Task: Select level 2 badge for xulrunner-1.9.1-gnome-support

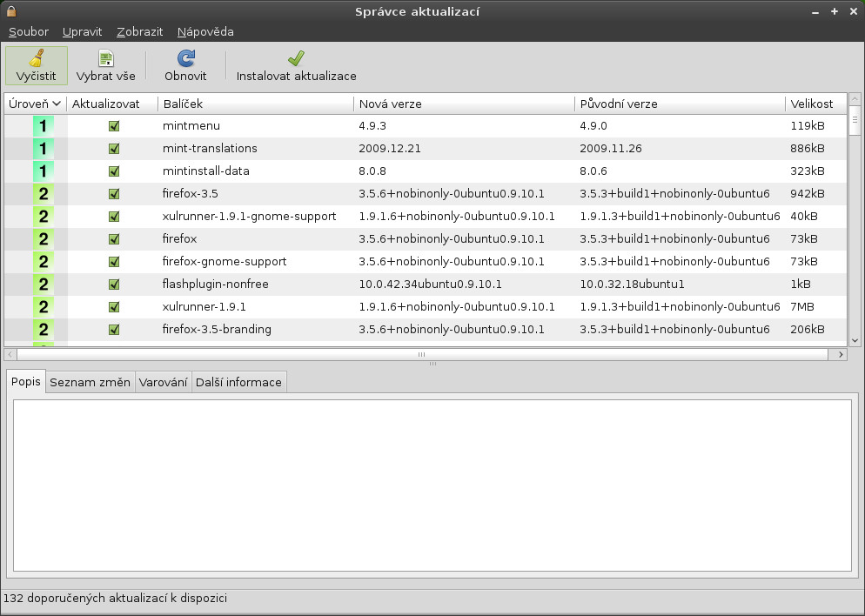Action: point(43,217)
